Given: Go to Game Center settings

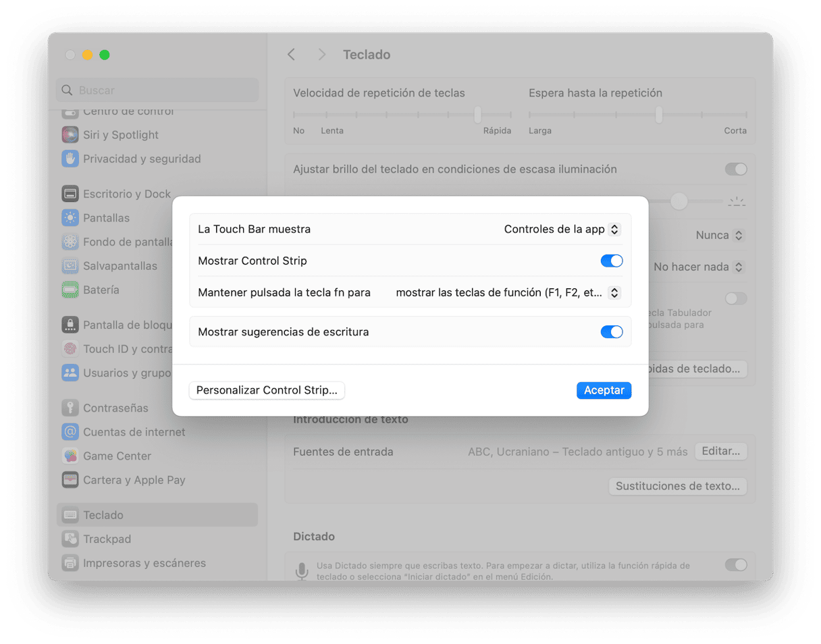Looking at the screenshot, I should [157, 456].
